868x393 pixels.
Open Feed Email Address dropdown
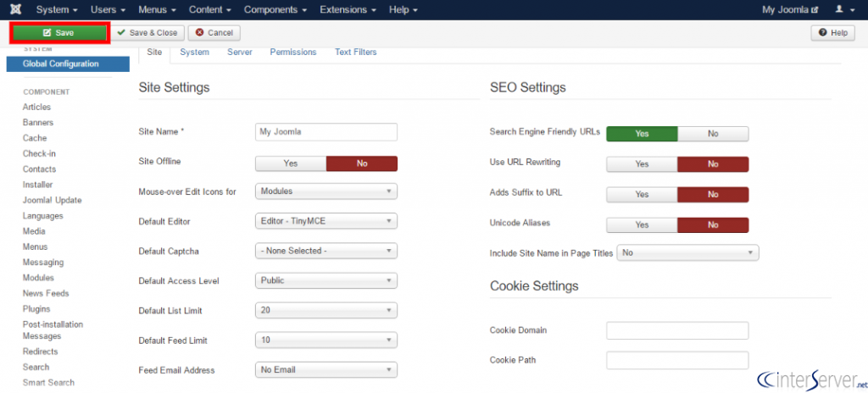326,370
